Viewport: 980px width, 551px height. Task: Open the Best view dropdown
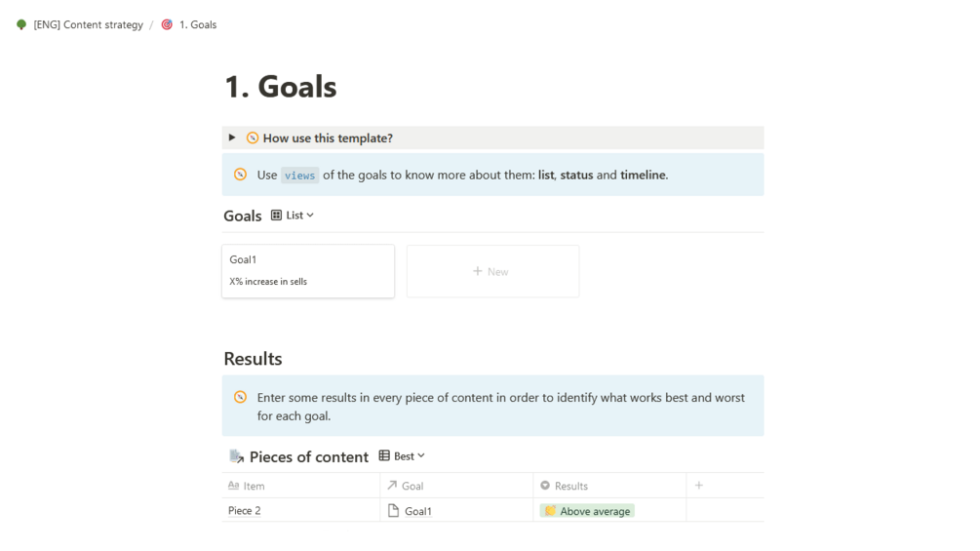[x=409, y=456]
